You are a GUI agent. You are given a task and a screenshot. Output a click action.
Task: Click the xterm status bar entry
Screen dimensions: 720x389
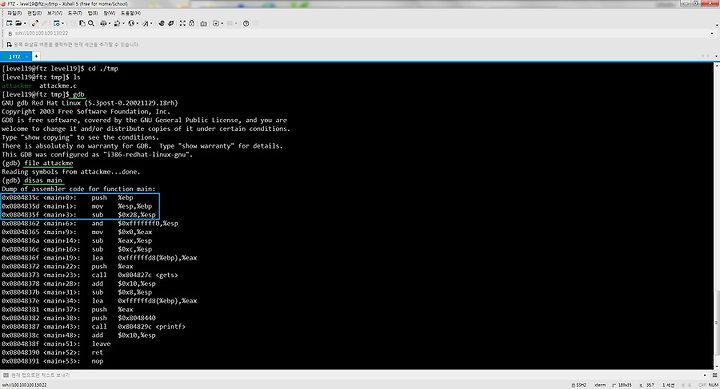[600, 385]
